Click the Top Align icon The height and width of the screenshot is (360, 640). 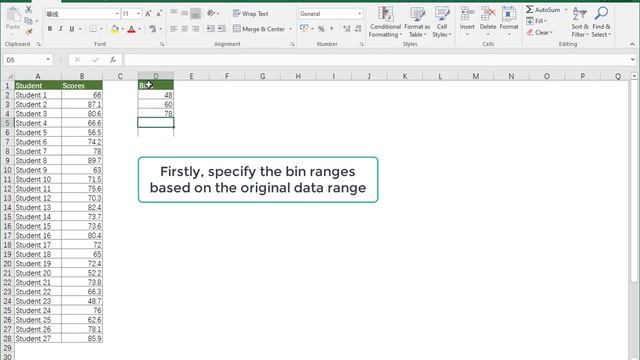tap(174, 13)
